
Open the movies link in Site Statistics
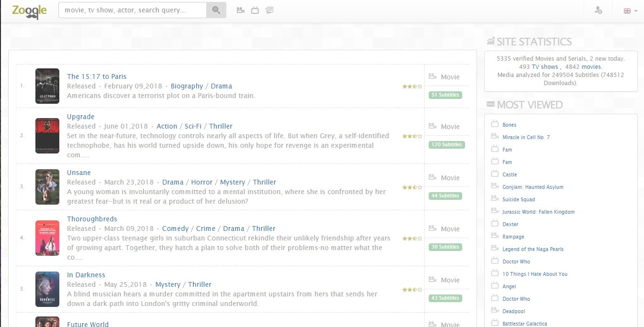click(x=591, y=67)
